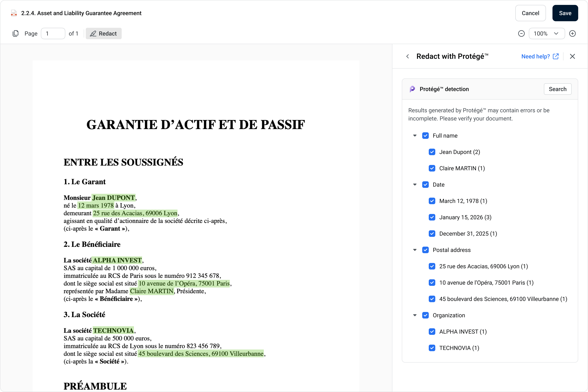Collapse the Postal address group
Image resolution: width=588 pixels, height=392 pixels.
tap(415, 250)
